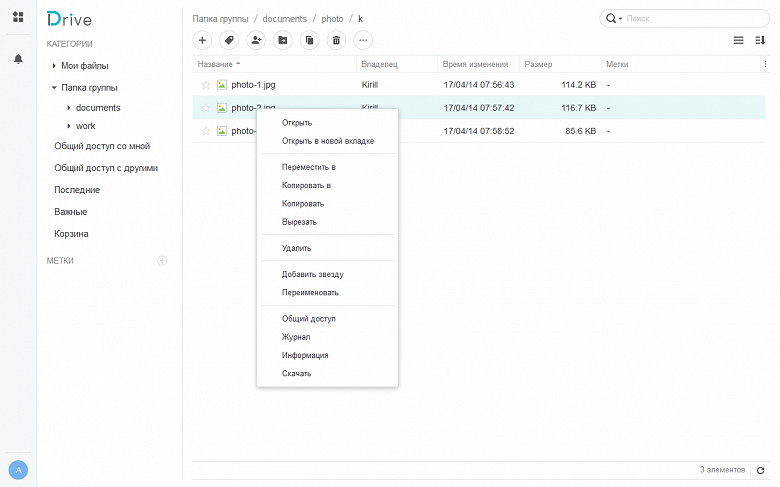Click the sort order icon
The image size is (780, 487).
760,40
